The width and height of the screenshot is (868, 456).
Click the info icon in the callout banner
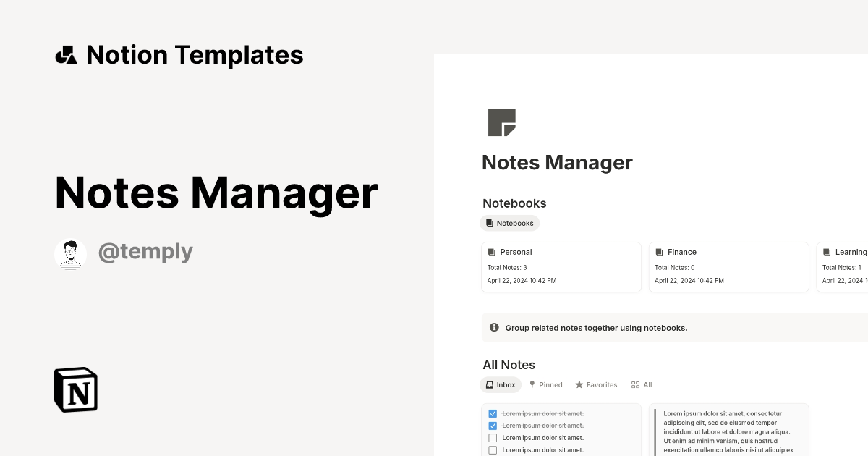tap(494, 327)
